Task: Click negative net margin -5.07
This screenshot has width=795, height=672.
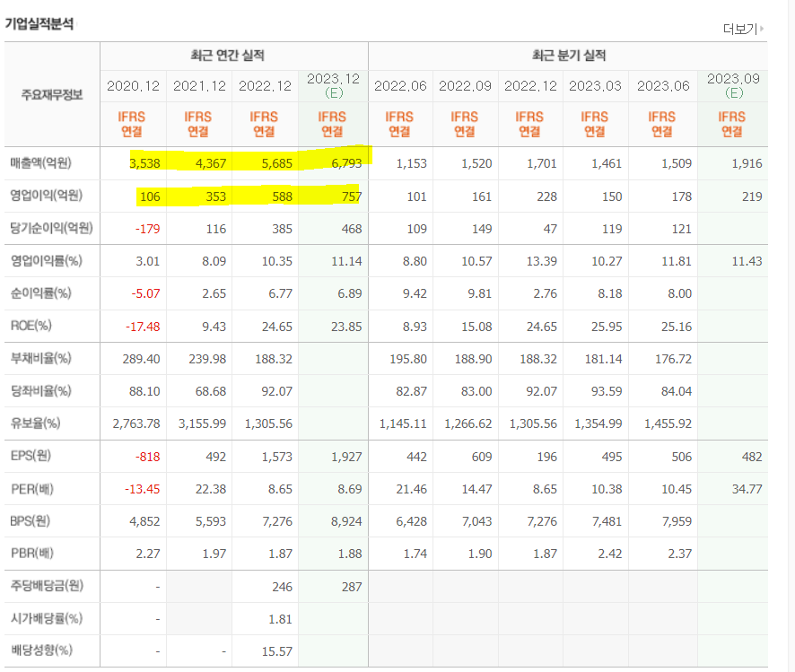Action: [145, 293]
